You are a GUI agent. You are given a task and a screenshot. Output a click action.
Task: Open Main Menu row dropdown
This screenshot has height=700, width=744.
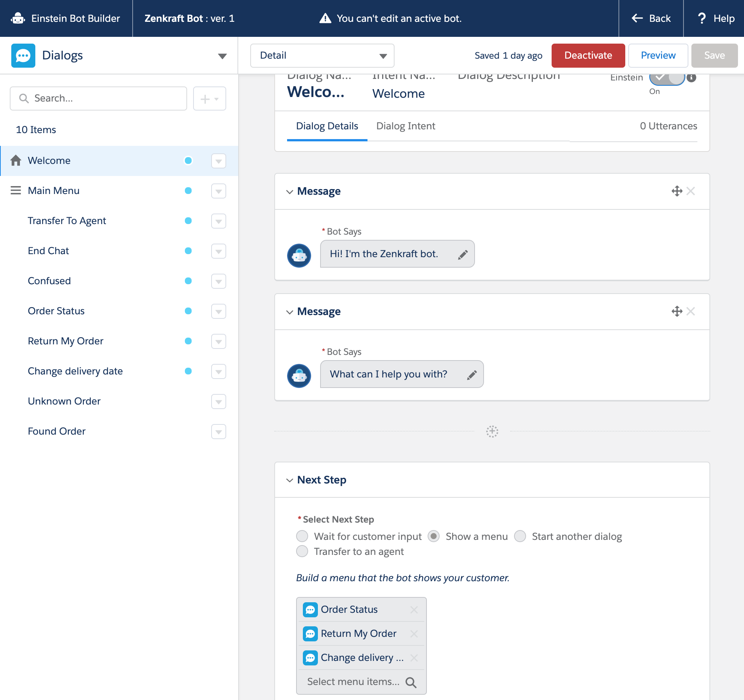(218, 191)
